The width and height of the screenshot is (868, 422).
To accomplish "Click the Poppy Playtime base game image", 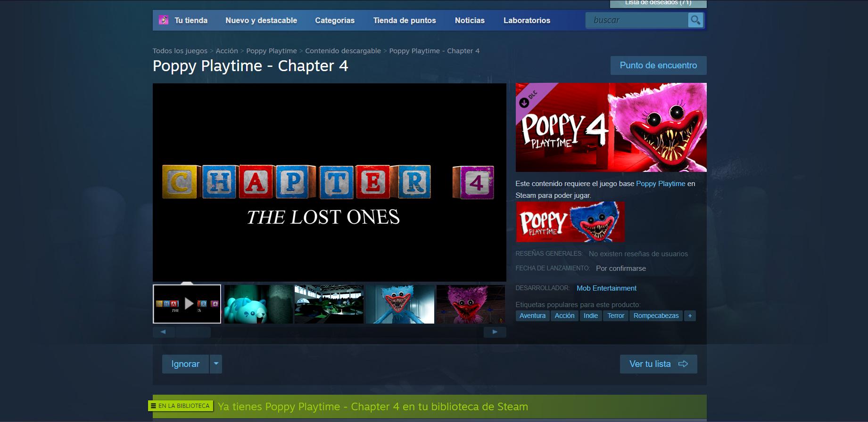I will (x=570, y=222).
